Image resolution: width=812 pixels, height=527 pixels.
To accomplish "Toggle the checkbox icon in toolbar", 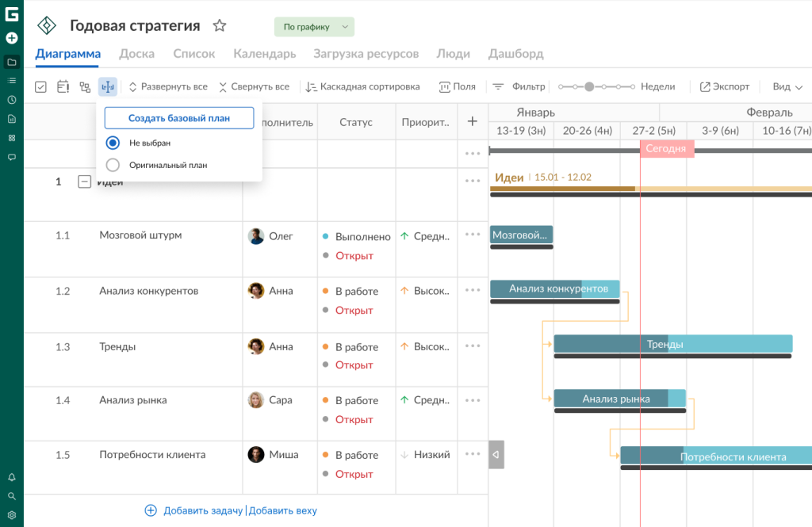I will (41, 87).
